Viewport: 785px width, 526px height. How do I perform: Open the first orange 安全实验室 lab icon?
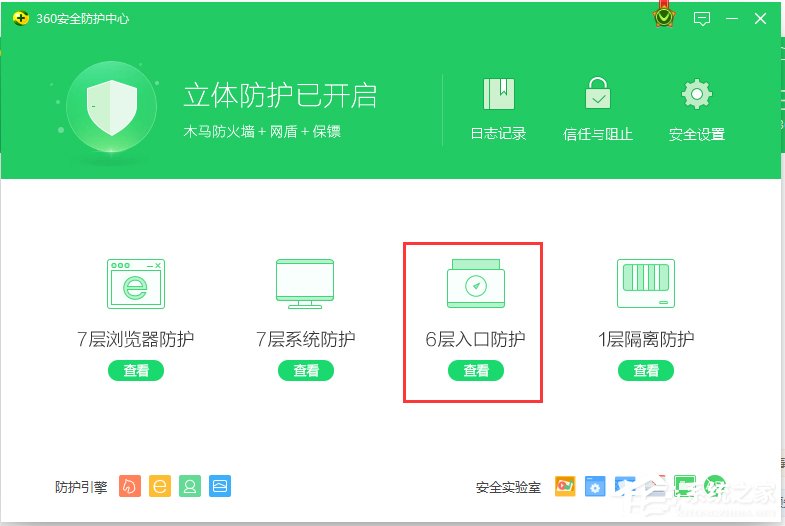click(565, 486)
